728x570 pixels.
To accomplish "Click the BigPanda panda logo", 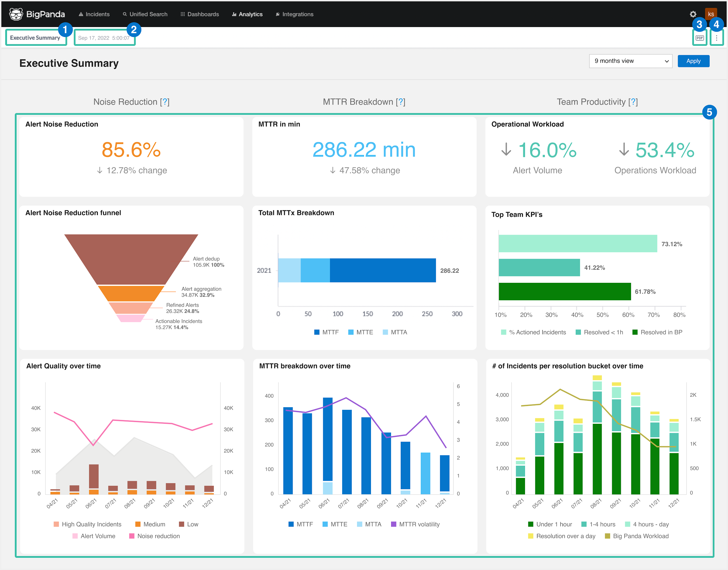I will 16,14.
